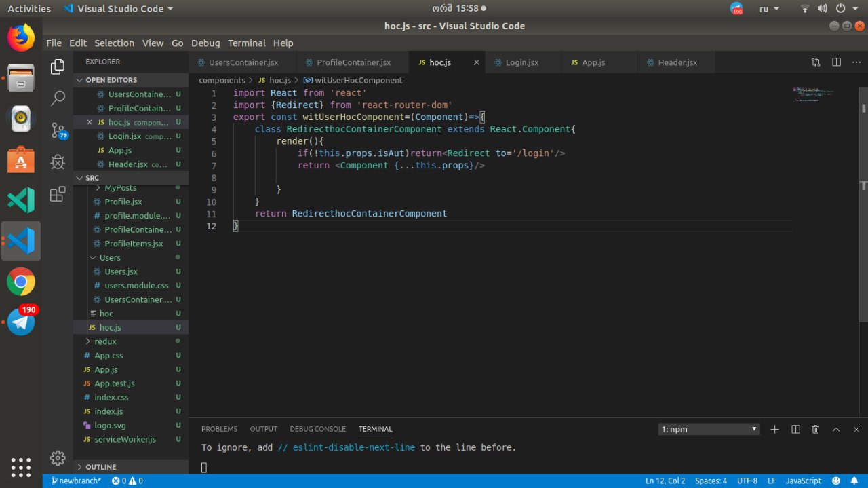Viewport: 868px width, 488px height.
Task: Close the hoc.js editor tab
Action: pos(476,62)
